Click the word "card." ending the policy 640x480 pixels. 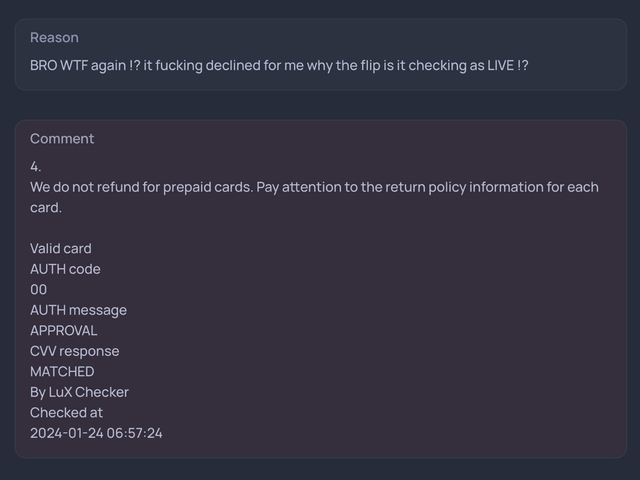click(46, 208)
